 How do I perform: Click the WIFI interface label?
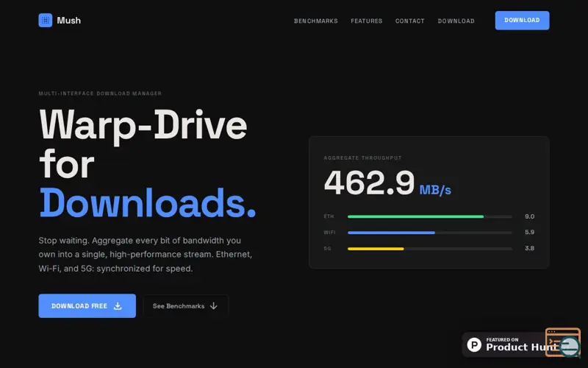click(x=329, y=233)
